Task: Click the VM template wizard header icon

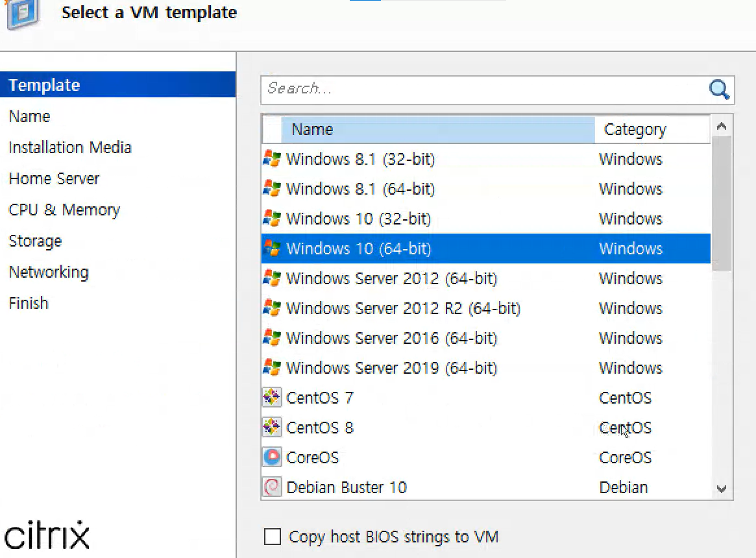Action: (x=21, y=14)
